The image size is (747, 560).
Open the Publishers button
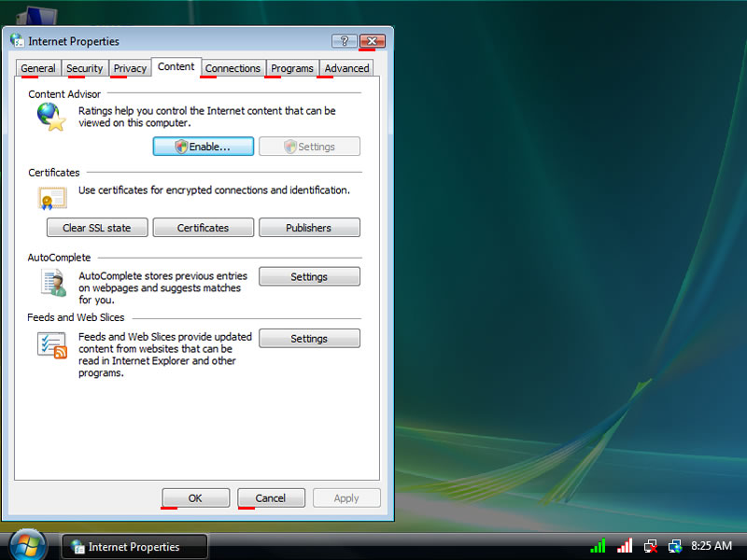(309, 228)
